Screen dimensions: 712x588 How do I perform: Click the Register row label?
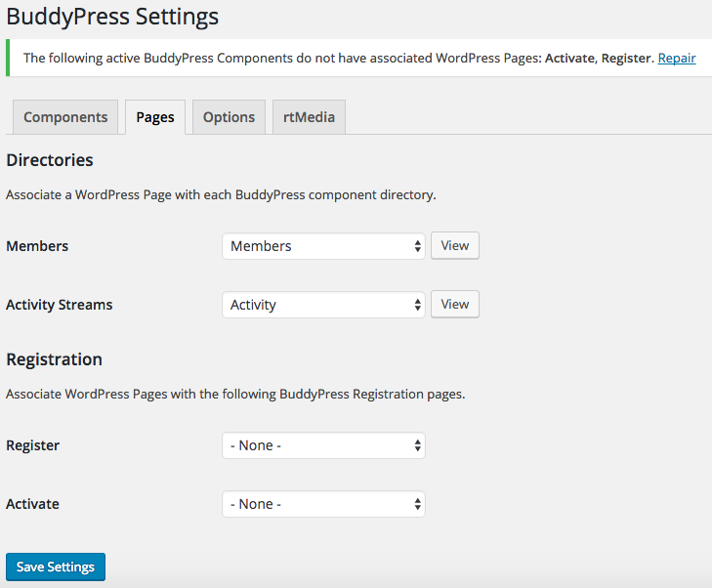pos(32,445)
